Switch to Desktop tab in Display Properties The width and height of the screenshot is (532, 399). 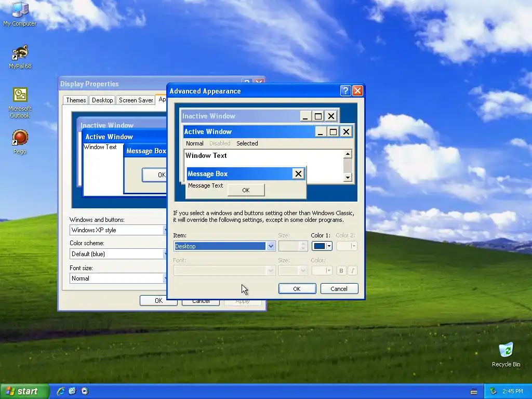(102, 100)
